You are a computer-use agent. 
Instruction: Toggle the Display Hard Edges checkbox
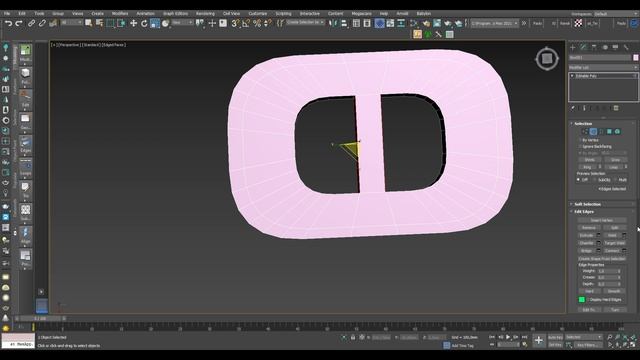coord(589,300)
